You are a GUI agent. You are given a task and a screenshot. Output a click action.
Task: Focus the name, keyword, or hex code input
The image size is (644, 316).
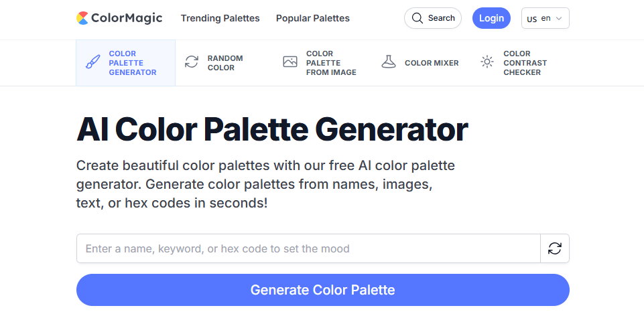pyautogui.click(x=308, y=248)
